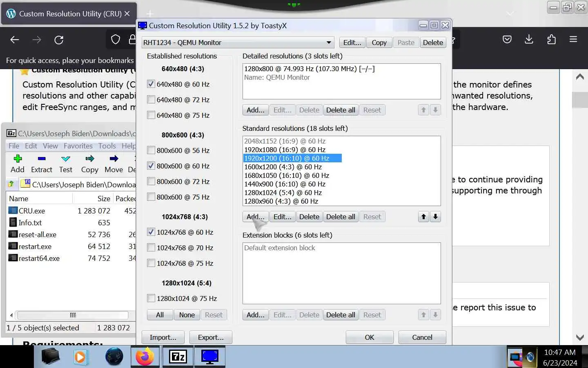Click the Cancel button in CRU
Screen dimensions: 588x368
[x=422, y=337]
